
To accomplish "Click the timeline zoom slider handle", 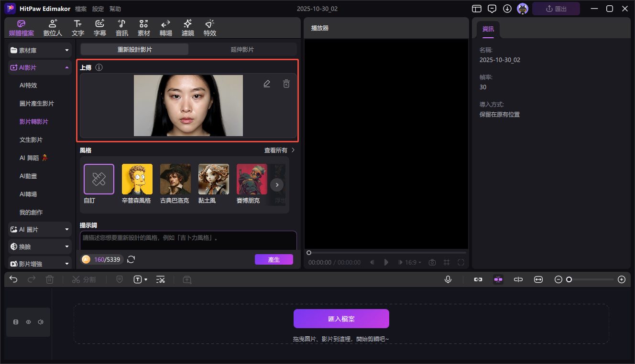I will 569,279.
